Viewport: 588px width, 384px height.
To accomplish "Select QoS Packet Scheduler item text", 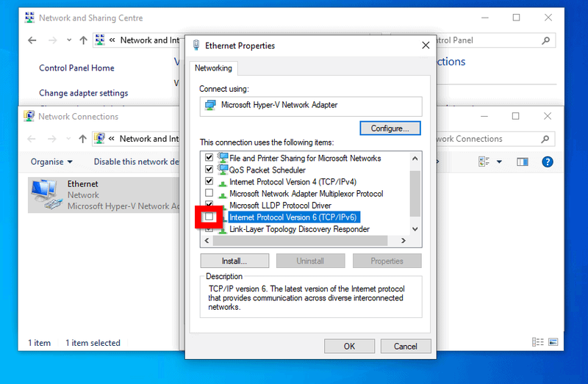I will [268, 170].
